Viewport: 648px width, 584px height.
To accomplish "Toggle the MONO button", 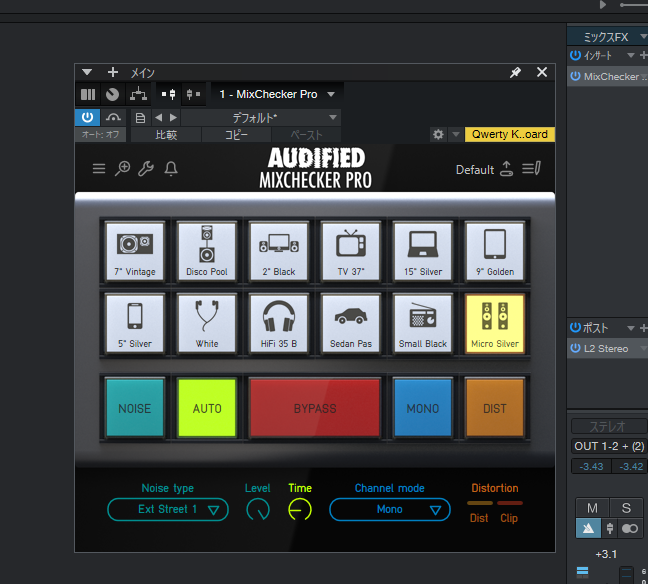I will pyautogui.click(x=423, y=408).
